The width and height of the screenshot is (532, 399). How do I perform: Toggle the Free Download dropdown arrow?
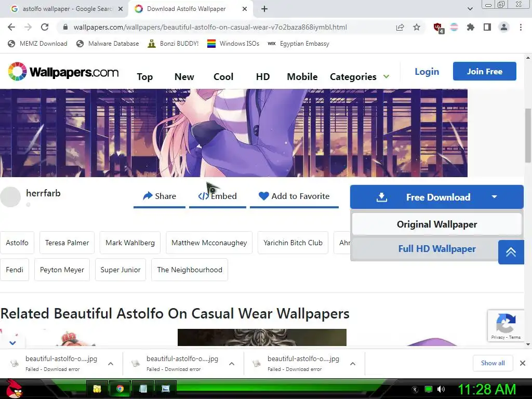[495, 197]
